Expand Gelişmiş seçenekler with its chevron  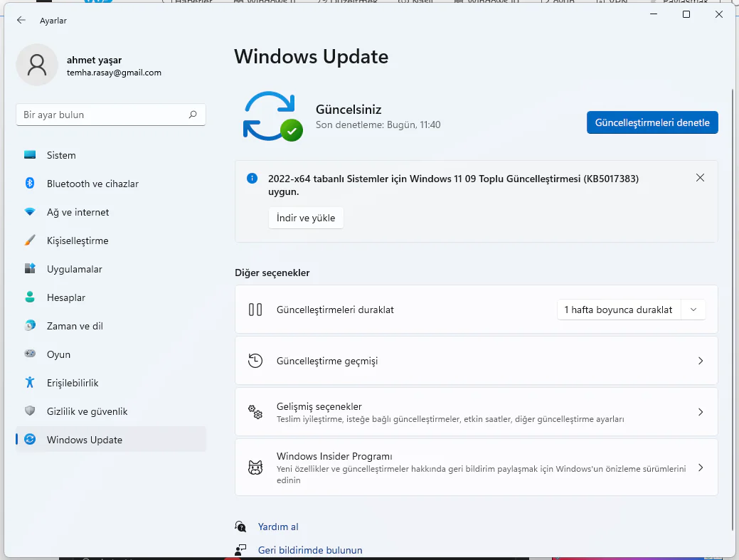(701, 412)
